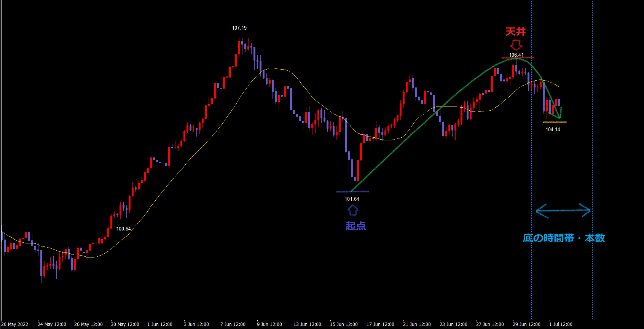Click the 20 May 2022 date label
The width and height of the screenshot is (644, 329).
click(15, 324)
